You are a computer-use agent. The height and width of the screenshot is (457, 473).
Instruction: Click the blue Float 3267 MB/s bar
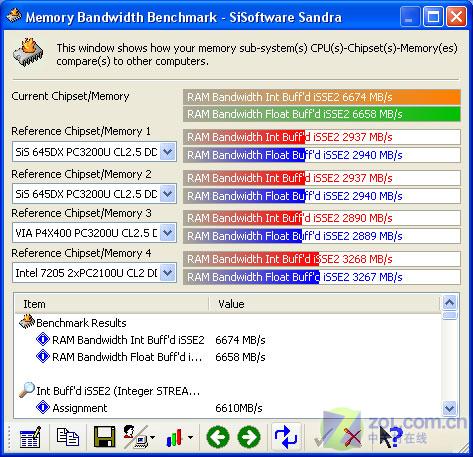point(322,277)
